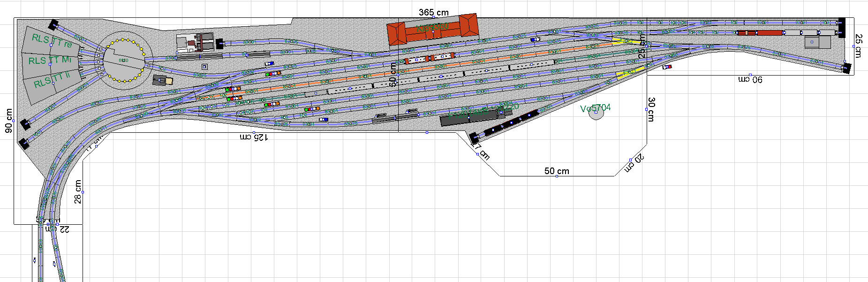Select the 28 cm dimension label
868x282 pixels.
[x=78, y=191]
